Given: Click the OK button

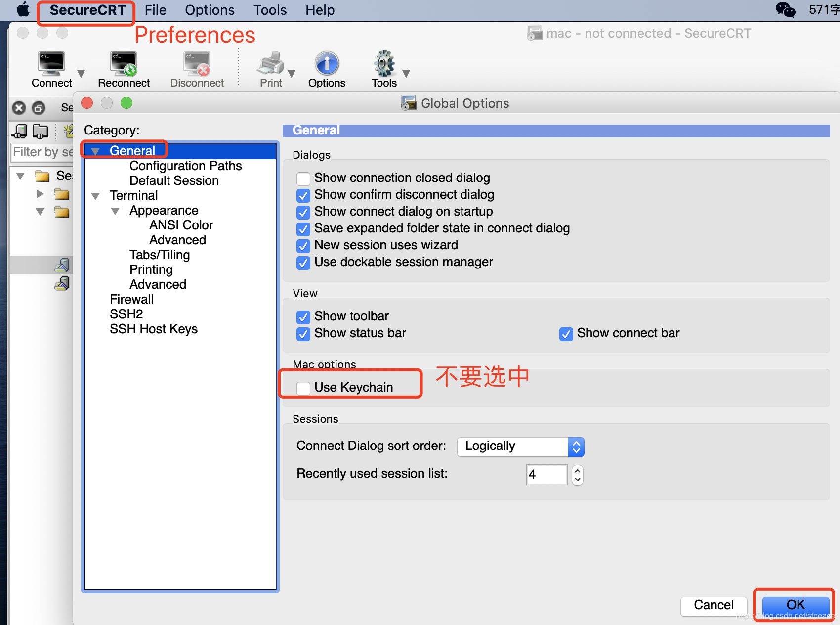Looking at the screenshot, I should pyautogui.click(x=796, y=605).
